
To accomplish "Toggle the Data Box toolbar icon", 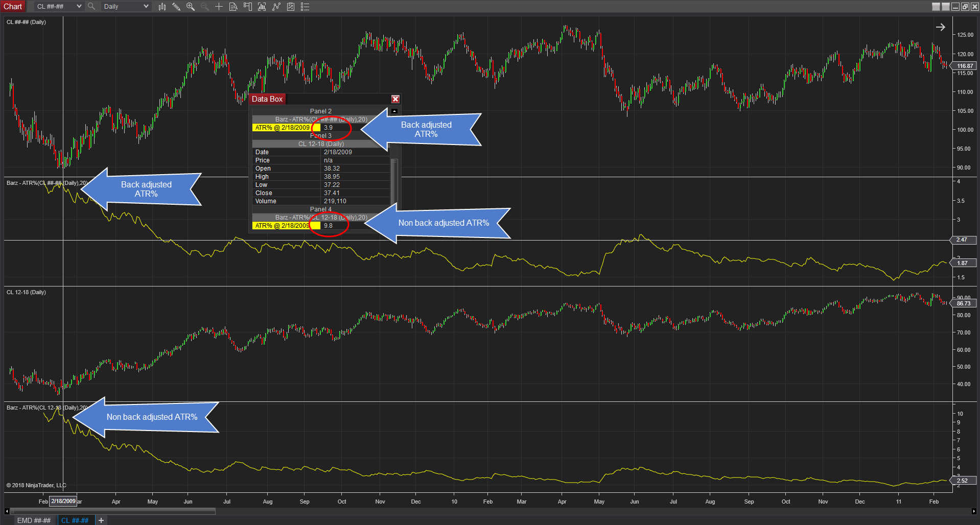I will (x=233, y=7).
